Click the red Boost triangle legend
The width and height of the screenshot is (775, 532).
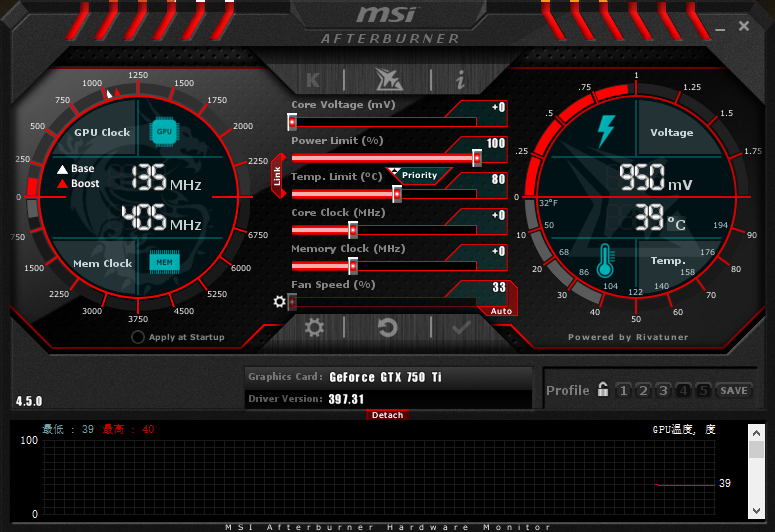(x=62, y=184)
